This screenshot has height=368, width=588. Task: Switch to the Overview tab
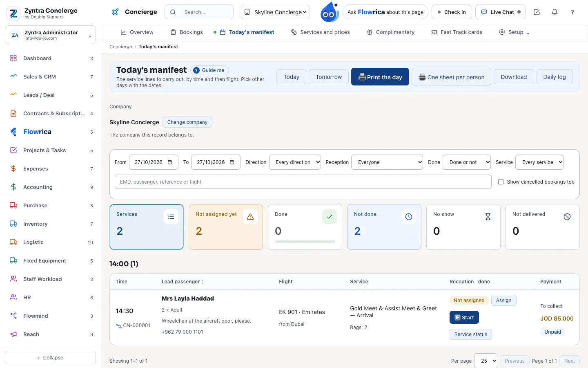pyautogui.click(x=137, y=32)
